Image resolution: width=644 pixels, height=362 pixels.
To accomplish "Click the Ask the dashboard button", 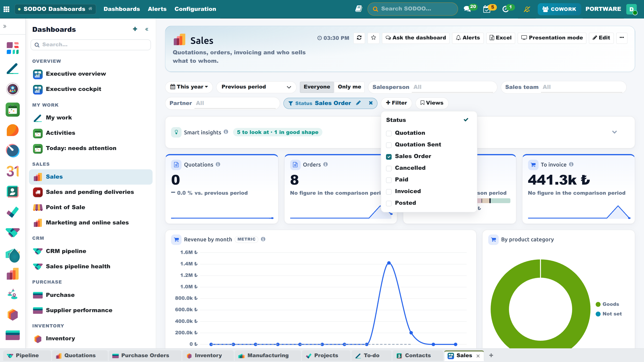I will 416,38.
